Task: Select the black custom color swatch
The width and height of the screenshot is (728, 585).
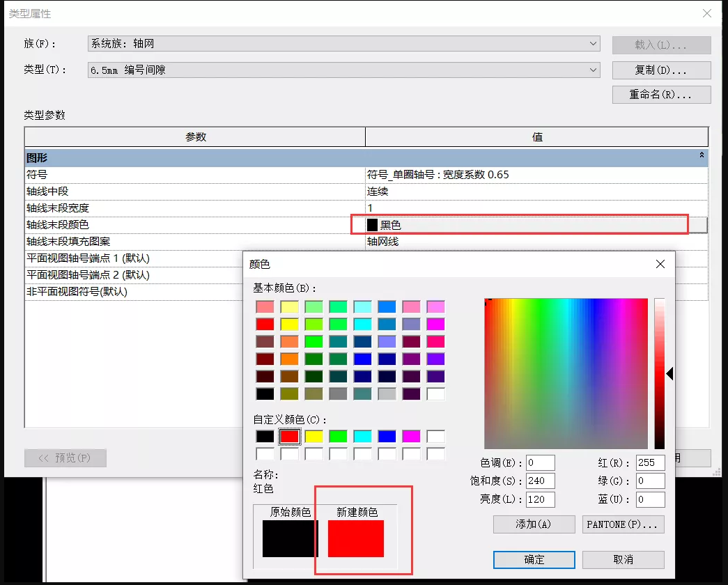Action: tap(265, 437)
